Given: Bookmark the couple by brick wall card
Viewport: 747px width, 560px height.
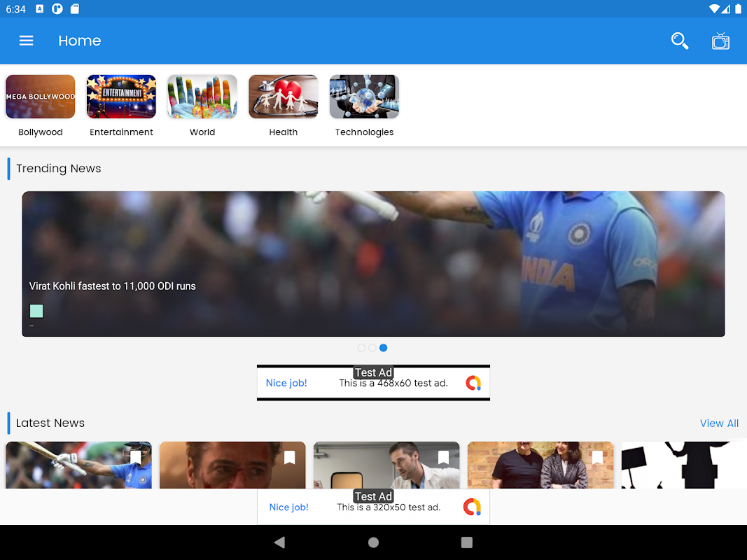Looking at the screenshot, I should 597,458.
